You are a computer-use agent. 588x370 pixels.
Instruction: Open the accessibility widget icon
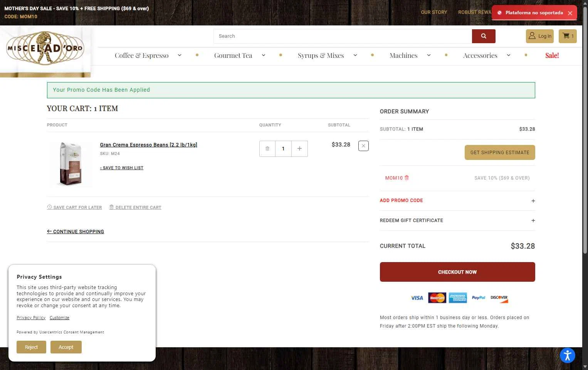point(568,355)
